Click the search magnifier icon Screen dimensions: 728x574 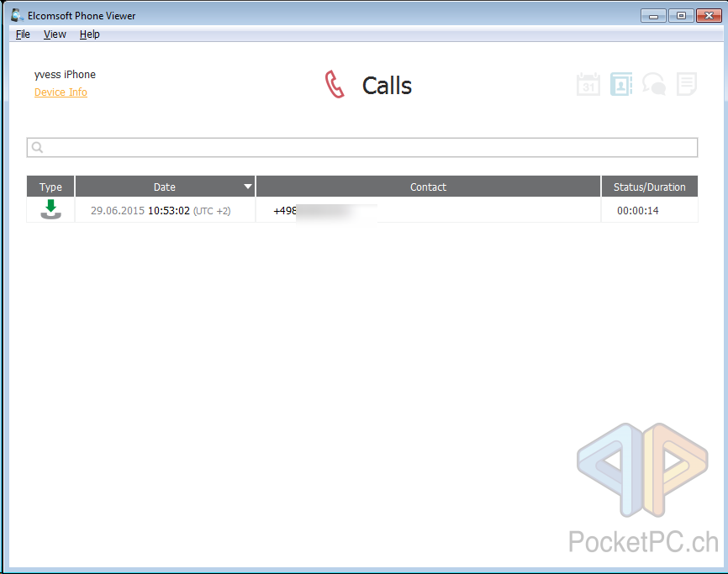tap(38, 148)
